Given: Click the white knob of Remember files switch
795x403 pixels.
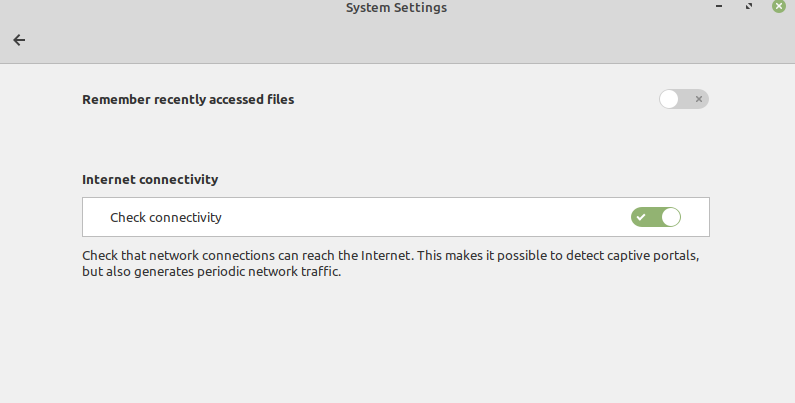Looking at the screenshot, I should point(670,99).
